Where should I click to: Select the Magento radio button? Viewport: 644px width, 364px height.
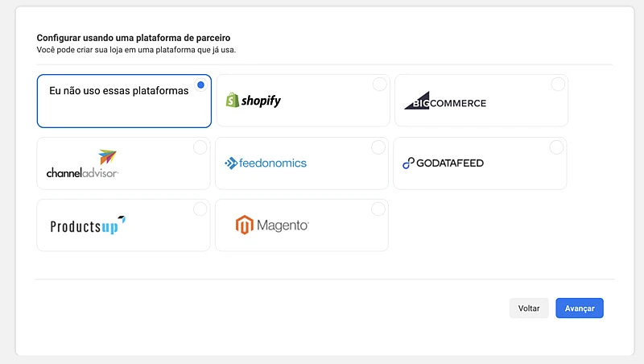click(378, 209)
